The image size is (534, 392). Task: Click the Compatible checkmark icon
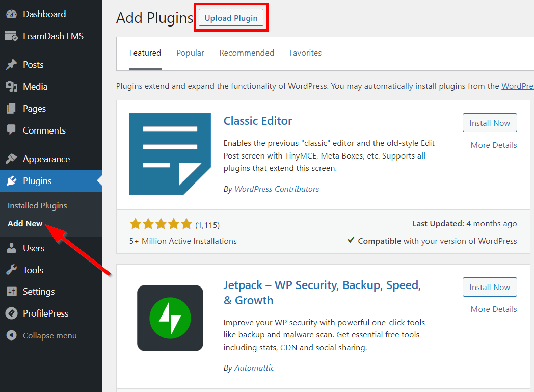(351, 240)
